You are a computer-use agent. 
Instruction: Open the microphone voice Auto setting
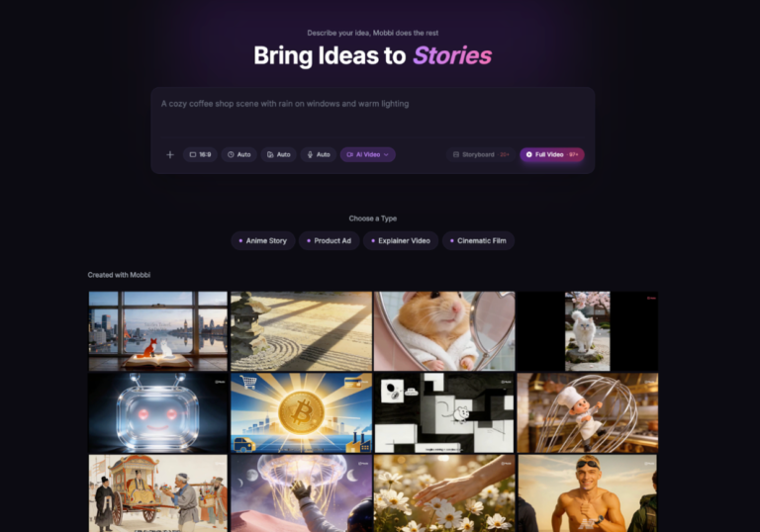point(319,154)
